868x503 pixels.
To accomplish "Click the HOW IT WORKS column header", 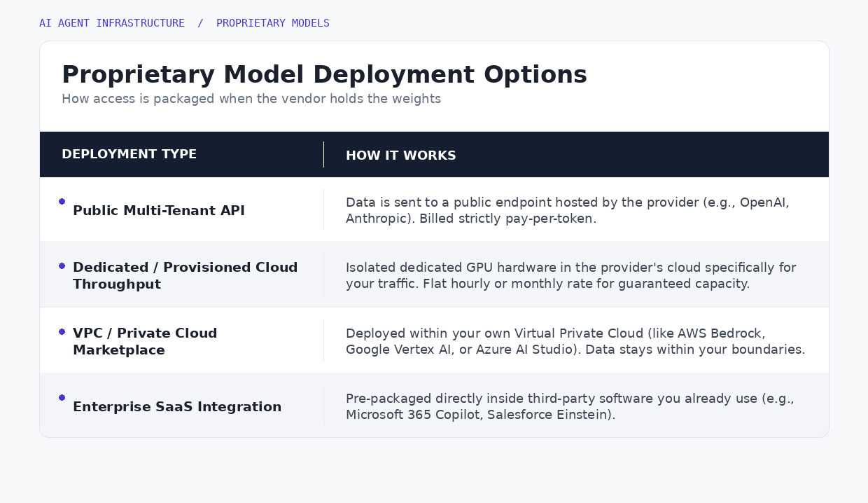I will tap(401, 156).
